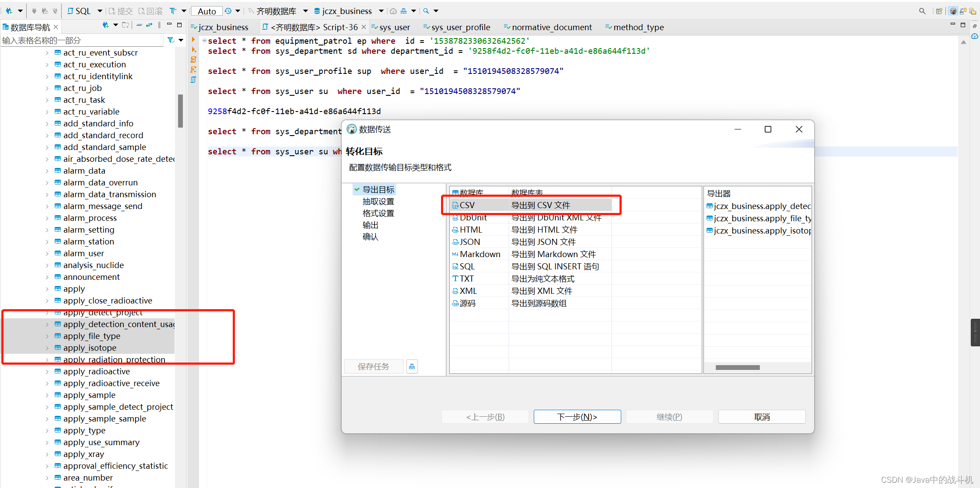Toggle the Auto commit mode button
Viewport: 980px width, 488px height.
pos(207,11)
